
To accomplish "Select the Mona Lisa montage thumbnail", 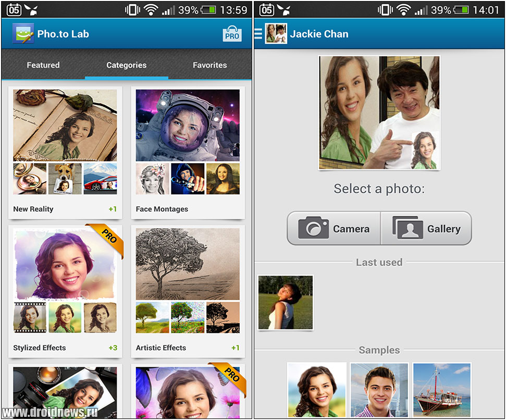I will click(x=223, y=179).
